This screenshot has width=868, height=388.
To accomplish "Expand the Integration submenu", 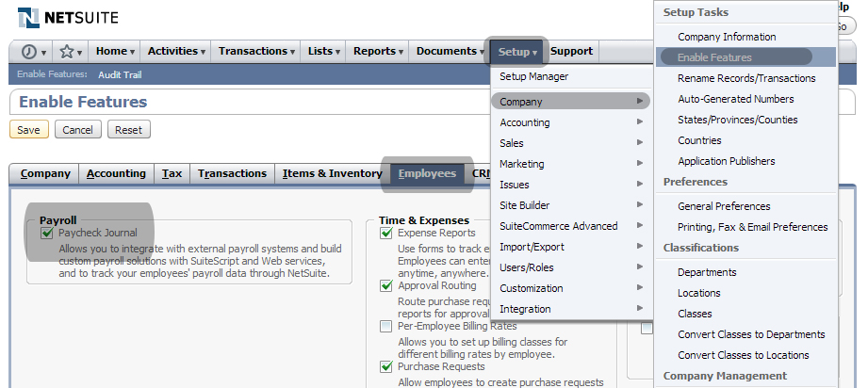I will [x=571, y=309].
